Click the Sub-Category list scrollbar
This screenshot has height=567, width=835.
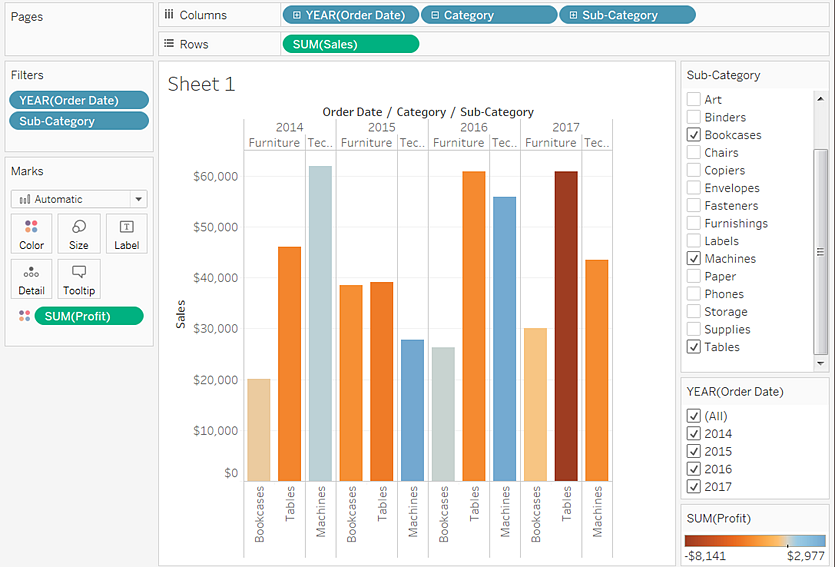(x=821, y=250)
